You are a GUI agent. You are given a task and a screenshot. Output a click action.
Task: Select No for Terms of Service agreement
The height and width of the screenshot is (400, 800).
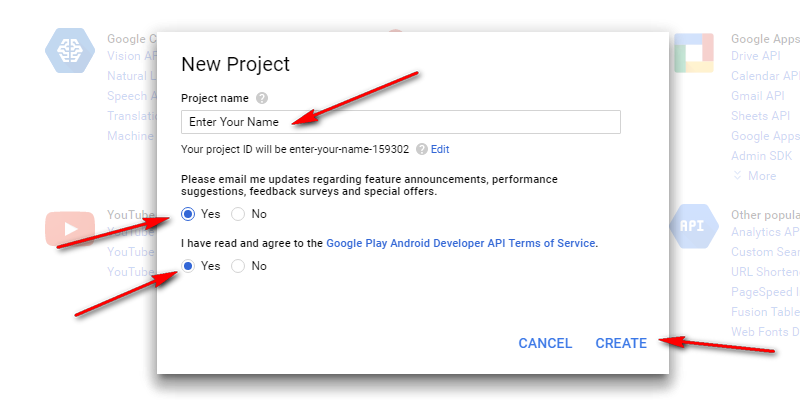(238, 266)
